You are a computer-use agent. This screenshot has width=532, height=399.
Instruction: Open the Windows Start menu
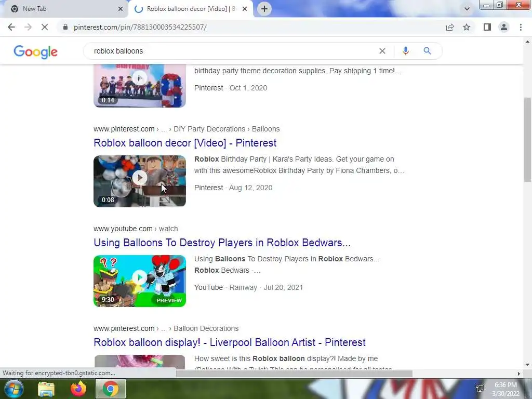pos(14,389)
